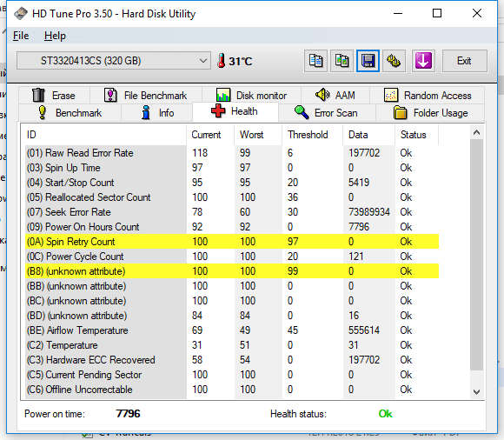Click the copy info to clipboard icon
Viewport: 504px width, 440px height.
(x=315, y=61)
